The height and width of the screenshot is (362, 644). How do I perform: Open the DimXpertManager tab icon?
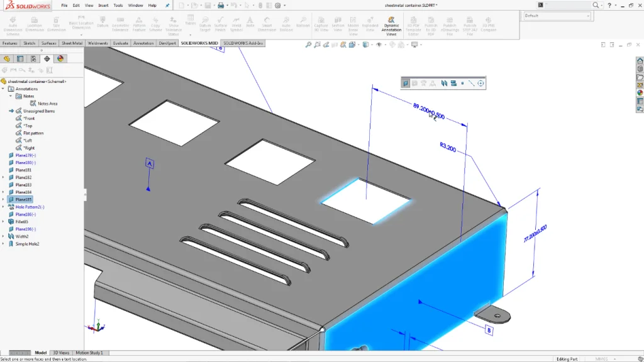coord(47,58)
